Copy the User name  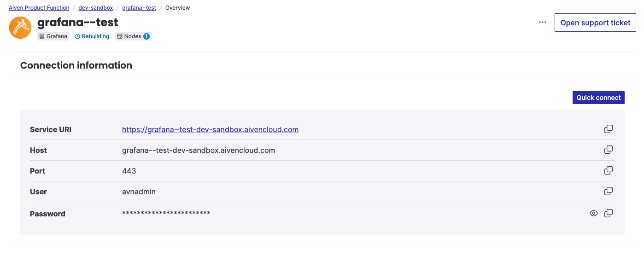coord(608,191)
